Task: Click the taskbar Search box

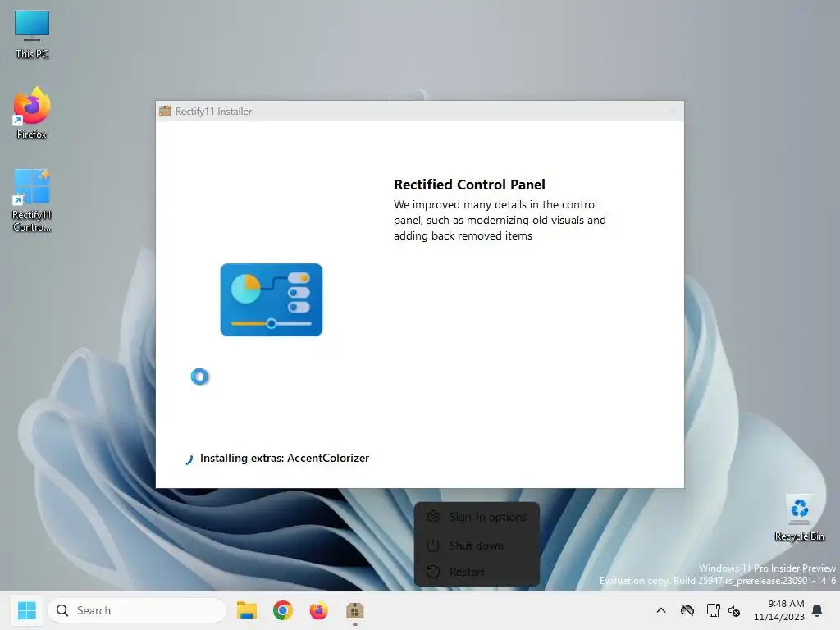Action: click(x=137, y=610)
